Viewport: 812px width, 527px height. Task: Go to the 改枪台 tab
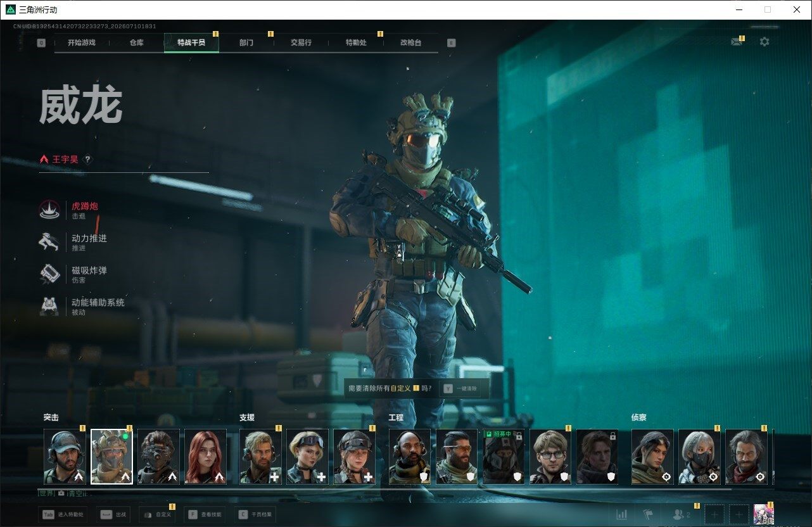pos(410,42)
